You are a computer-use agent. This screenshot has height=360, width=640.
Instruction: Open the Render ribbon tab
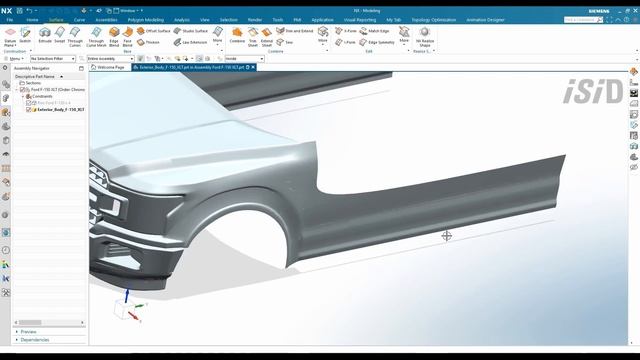pos(255,20)
